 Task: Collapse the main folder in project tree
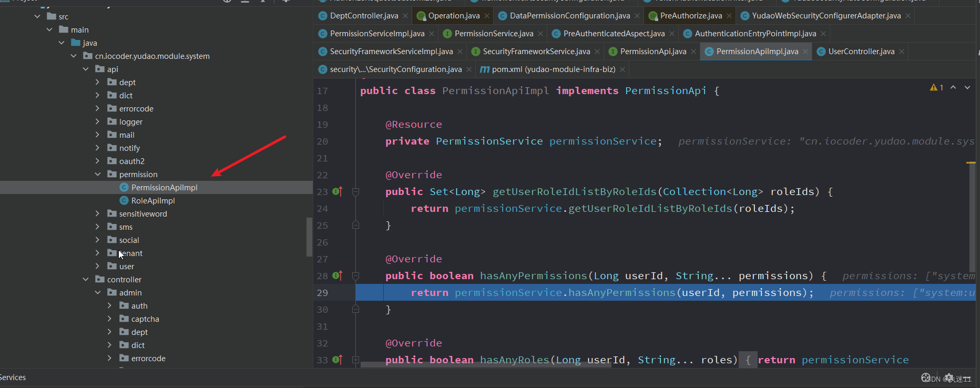49,29
